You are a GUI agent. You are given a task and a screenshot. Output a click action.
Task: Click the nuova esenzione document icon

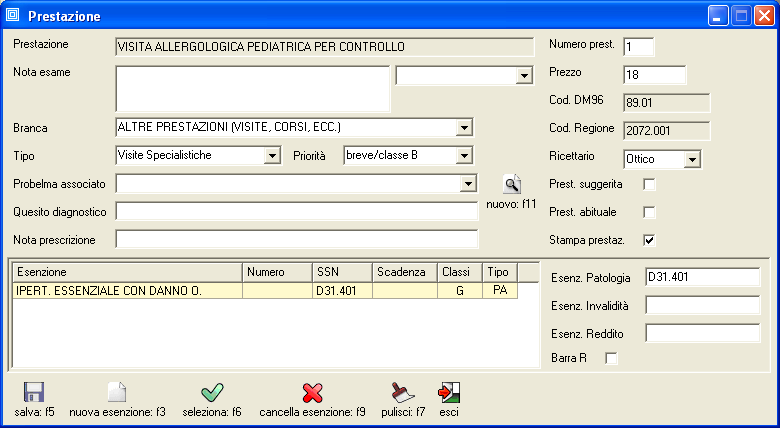pyautogui.click(x=117, y=392)
